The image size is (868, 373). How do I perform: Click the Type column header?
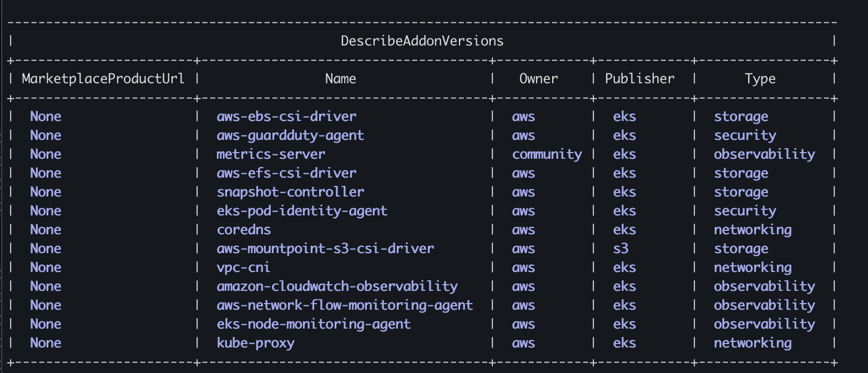coord(760,79)
